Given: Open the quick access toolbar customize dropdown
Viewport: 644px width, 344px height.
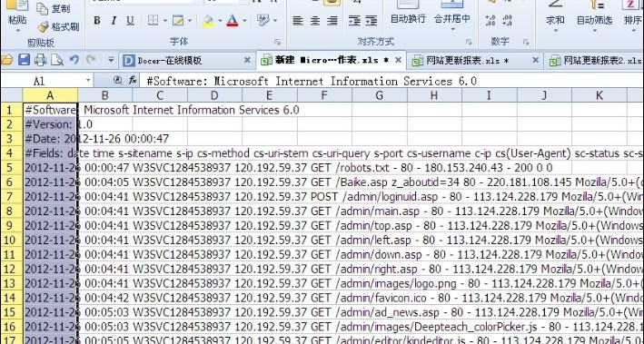Looking at the screenshot, I should point(111,60).
